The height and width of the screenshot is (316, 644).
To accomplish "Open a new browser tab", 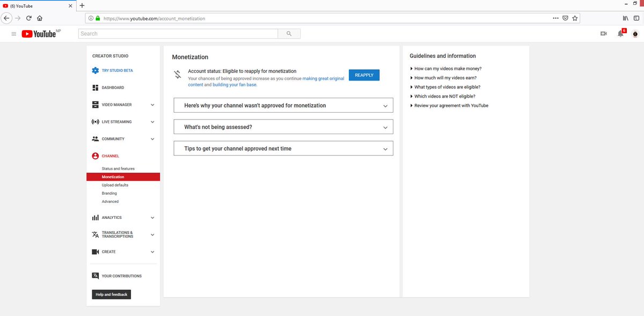I will coord(82,5).
